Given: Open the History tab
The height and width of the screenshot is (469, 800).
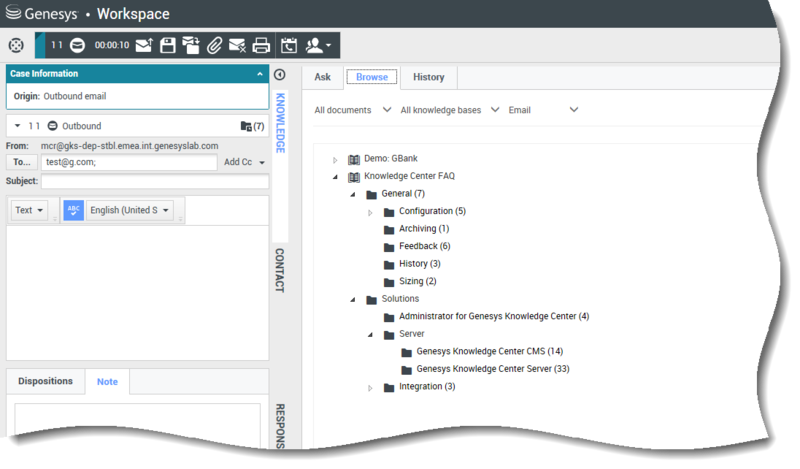Looking at the screenshot, I should [429, 77].
